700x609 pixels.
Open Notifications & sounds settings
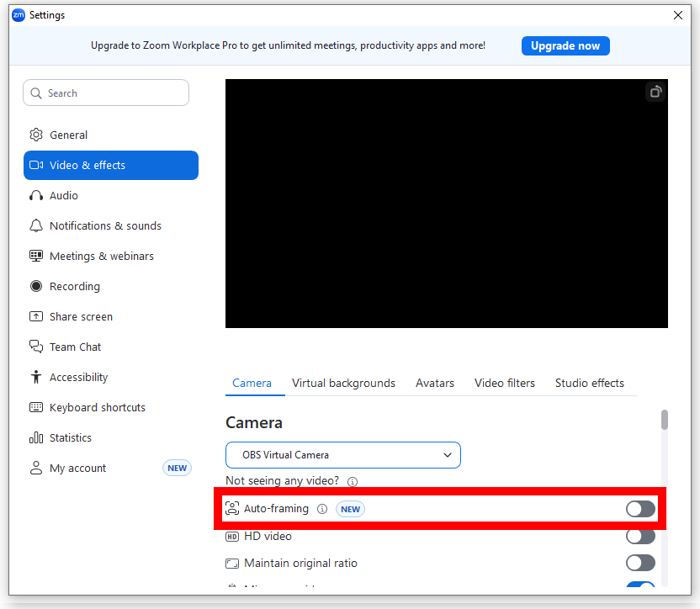(x=104, y=225)
